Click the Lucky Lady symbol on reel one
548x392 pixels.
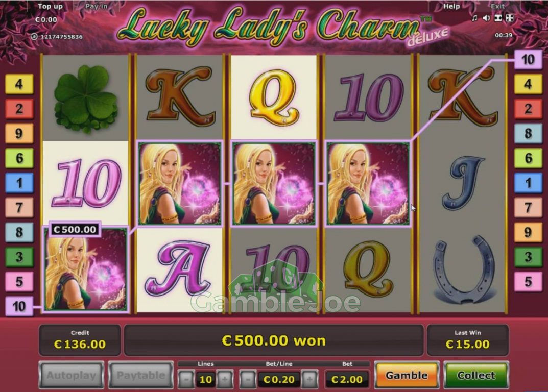[x=86, y=269]
